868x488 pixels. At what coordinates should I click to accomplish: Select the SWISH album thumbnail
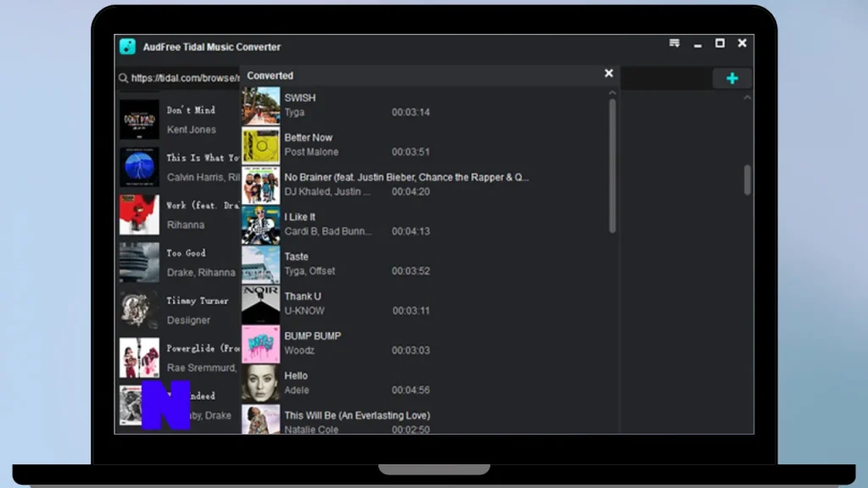[x=261, y=105]
